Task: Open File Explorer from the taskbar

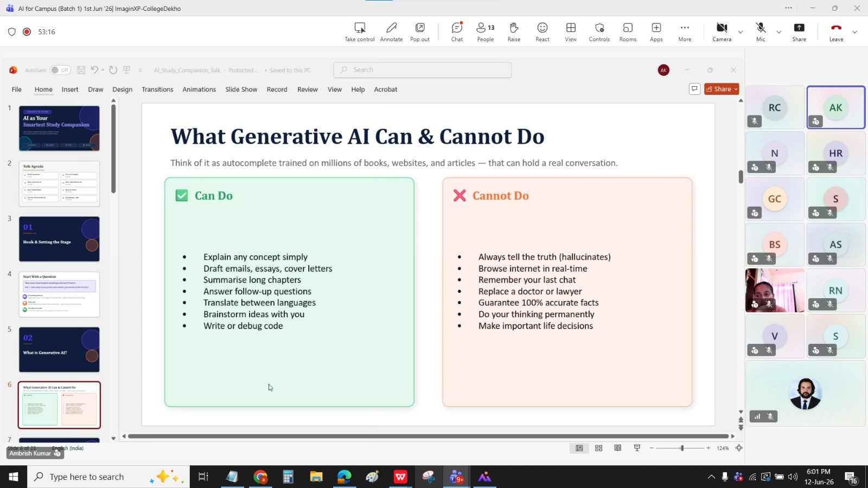Action: point(316,477)
